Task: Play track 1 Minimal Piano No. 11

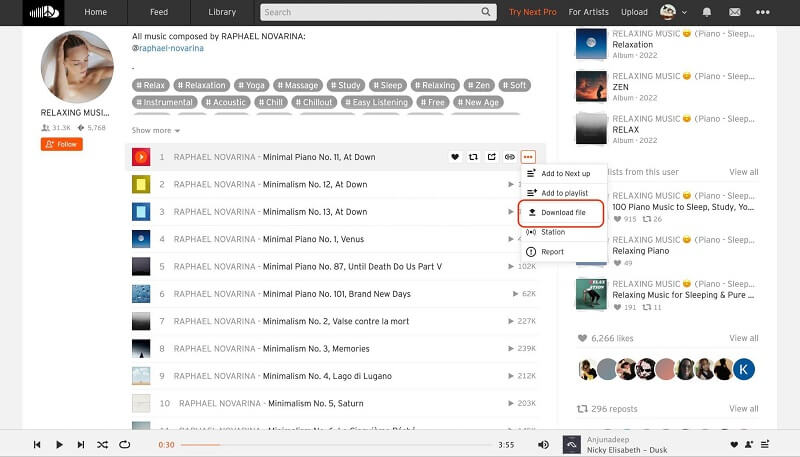Action: pyautogui.click(x=141, y=157)
